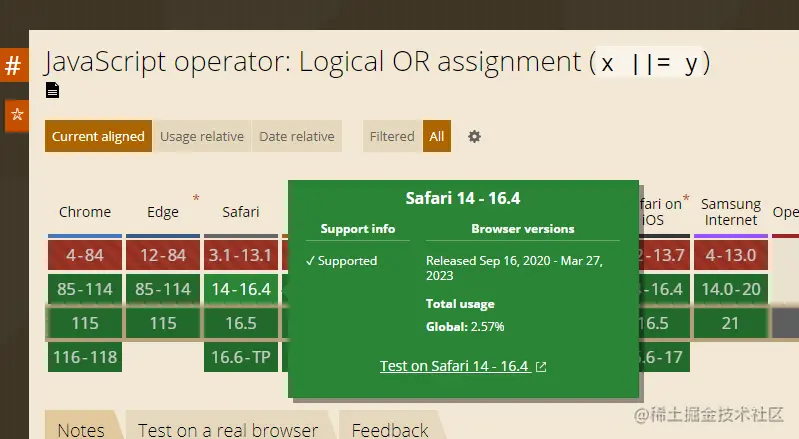Image resolution: width=799 pixels, height=439 pixels.
Task: Click the Logical OR assignment page title
Action: (377, 62)
